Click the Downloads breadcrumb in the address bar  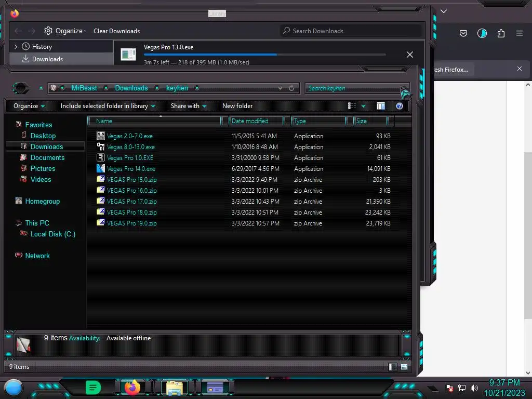(131, 88)
